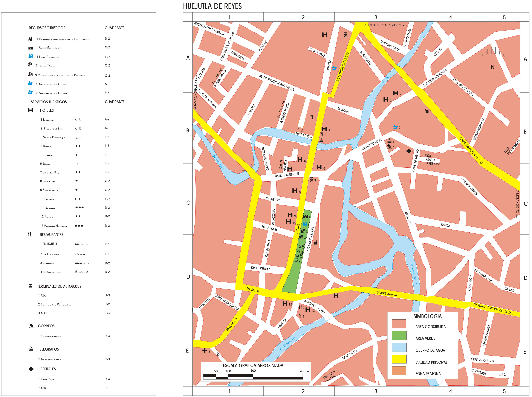Click the SERVICIOS TURISTICOS heading
Screen dimensions: 532x397
(x=49, y=102)
